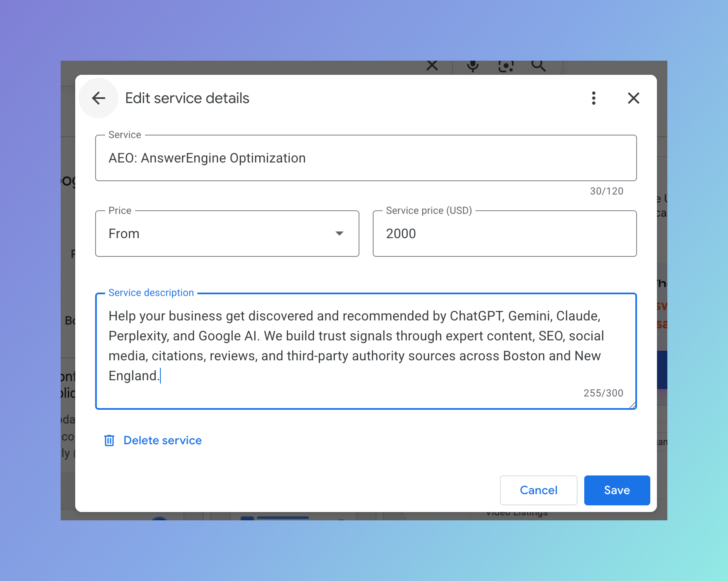The image size is (728, 581).
Task: Open the Price type dropdown
Action: pyautogui.click(x=227, y=234)
